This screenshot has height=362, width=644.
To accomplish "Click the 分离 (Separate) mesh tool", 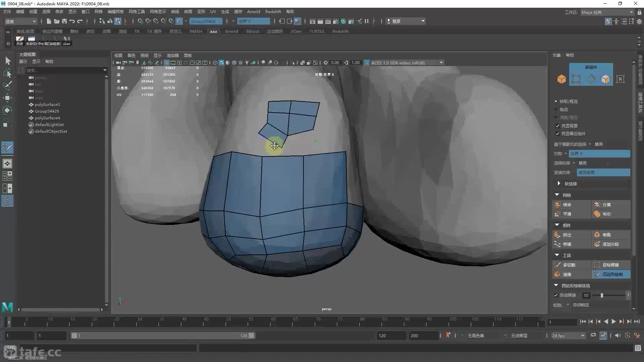I will [x=611, y=204].
